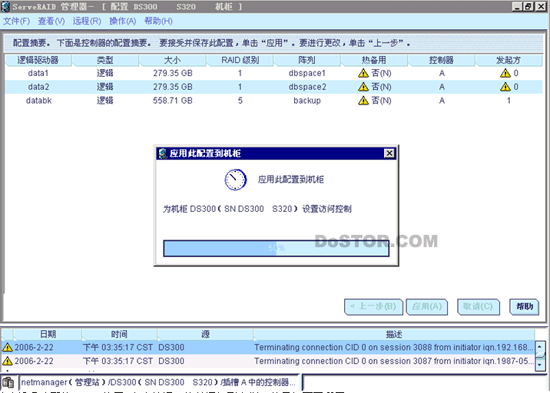550x393 pixels.
Task: Open the 操作(A) menu
Action: 122,21
